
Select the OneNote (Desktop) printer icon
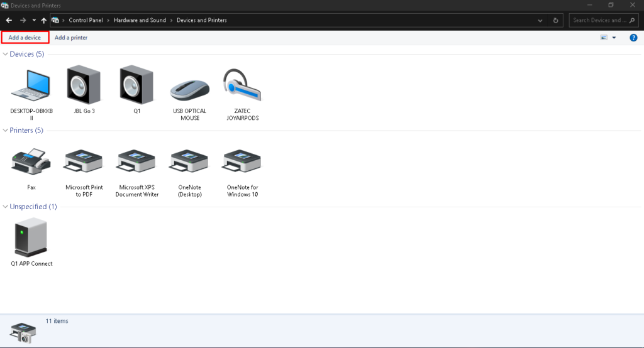(189, 161)
